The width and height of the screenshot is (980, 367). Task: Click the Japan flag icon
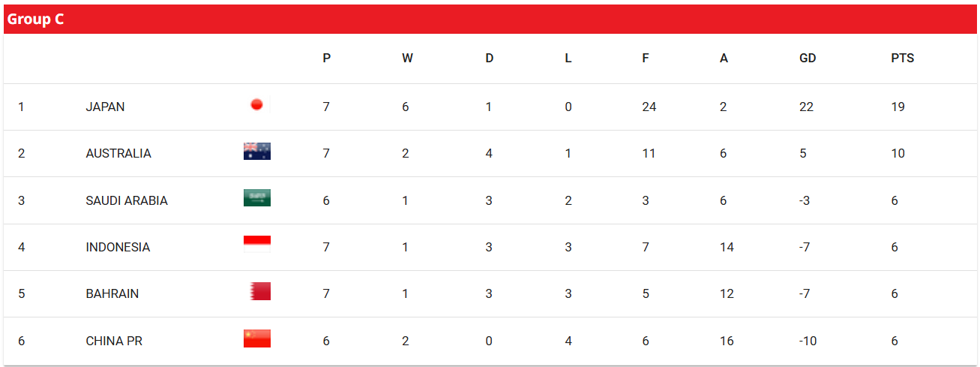point(257,105)
